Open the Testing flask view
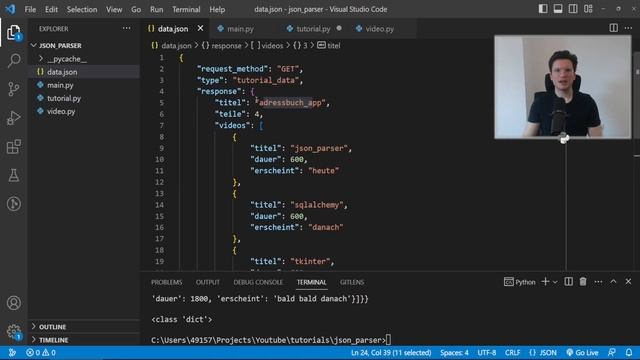This screenshot has width=640, height=360. [x=13, y=175]
